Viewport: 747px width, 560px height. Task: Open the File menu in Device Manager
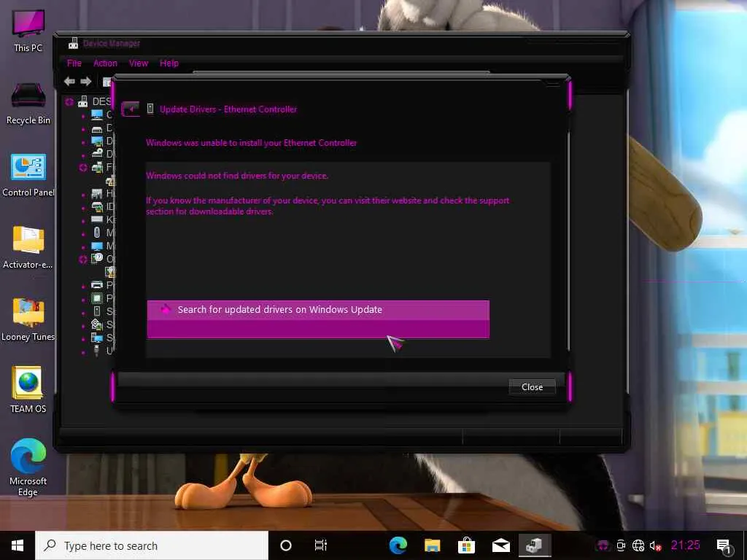tap(74, 63)
